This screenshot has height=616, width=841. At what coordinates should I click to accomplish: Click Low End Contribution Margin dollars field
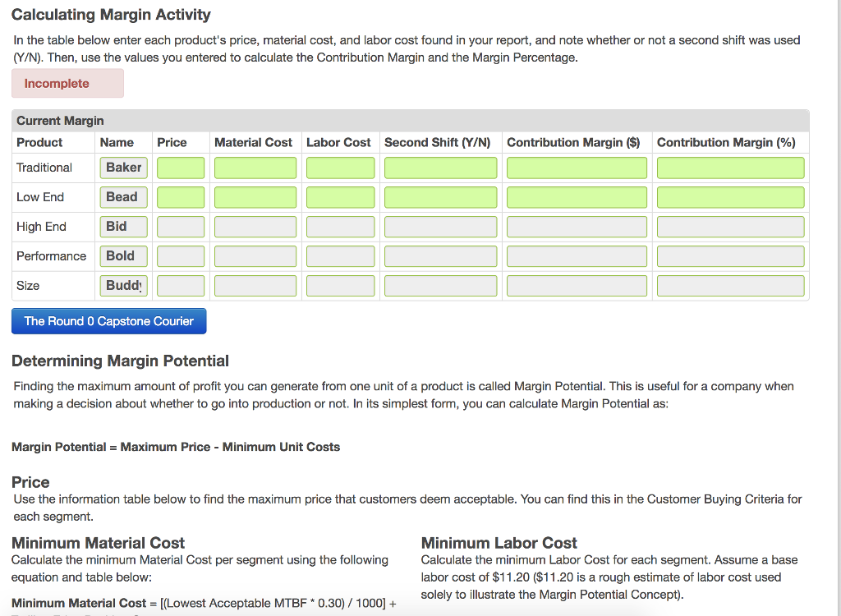pos(577,196)
